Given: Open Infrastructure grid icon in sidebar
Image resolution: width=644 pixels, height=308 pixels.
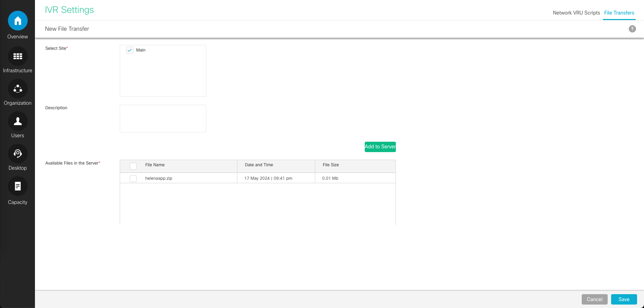Looking at the screenshot, I should coord(18,56).
